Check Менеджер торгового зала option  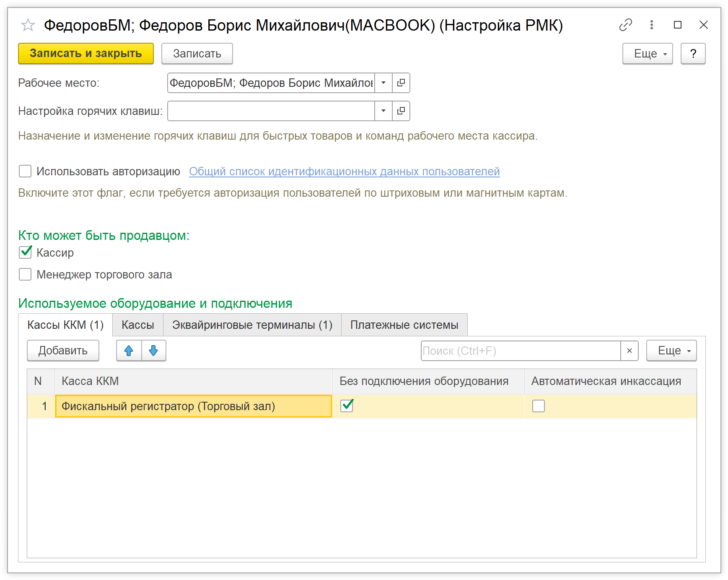pyautogui.click(x=25, y=275)
